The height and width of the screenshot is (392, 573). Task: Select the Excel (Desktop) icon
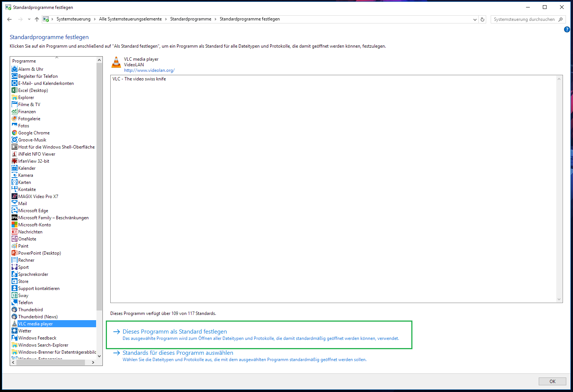(15, 90)
